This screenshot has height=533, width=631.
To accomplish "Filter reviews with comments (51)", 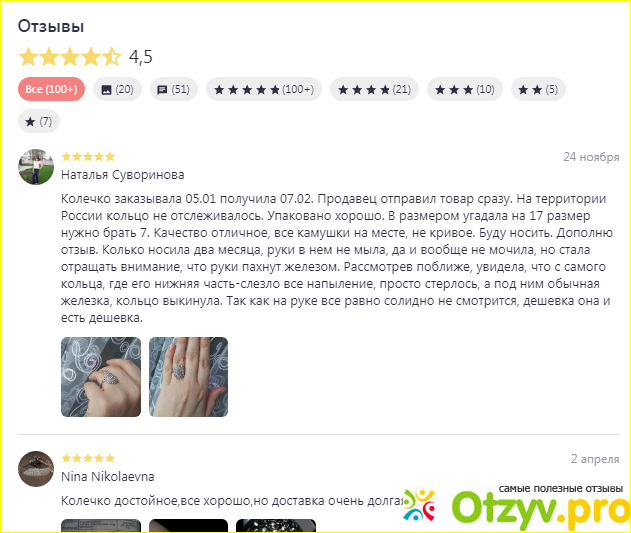I will pyautogui.click(x=174, y=89).
